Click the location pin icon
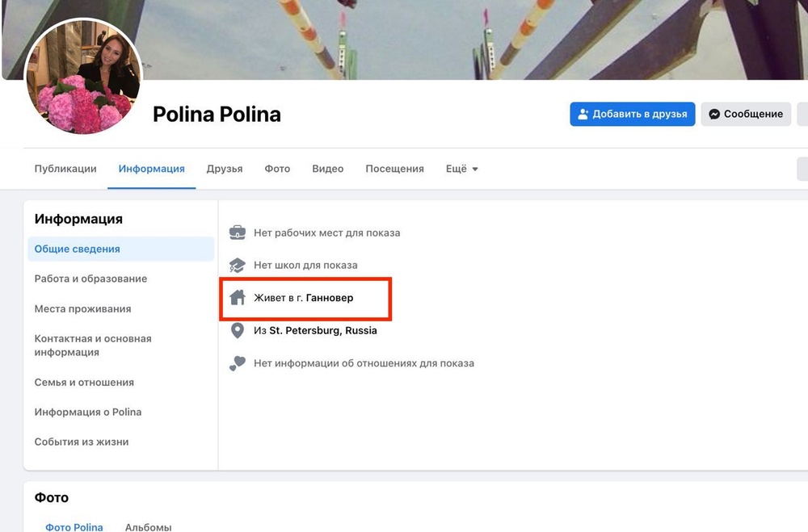The image size is (808, 532). coord(238,330)
